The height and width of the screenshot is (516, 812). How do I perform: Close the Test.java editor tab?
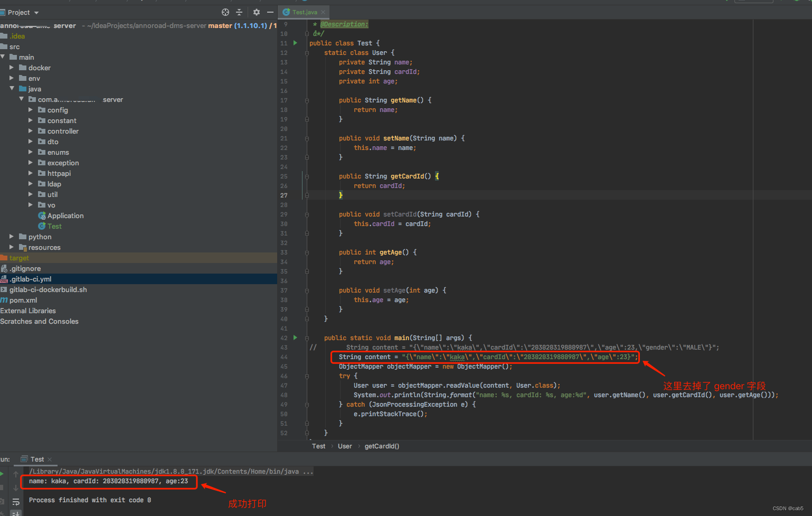(x=323, y=12)
